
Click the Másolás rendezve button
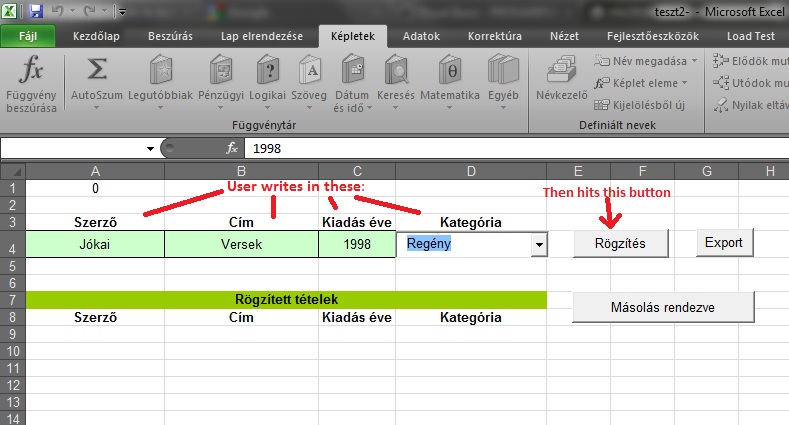point(663,307)
